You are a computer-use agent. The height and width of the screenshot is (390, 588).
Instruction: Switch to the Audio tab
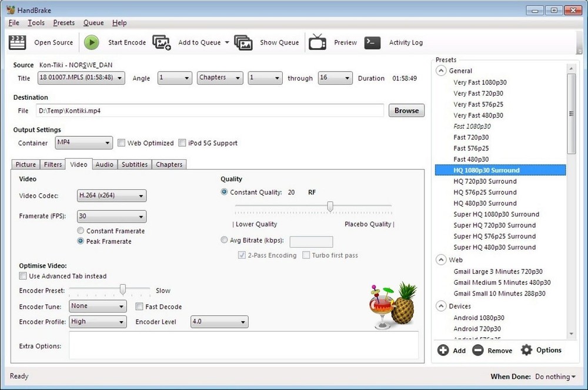tap(104, 164)
